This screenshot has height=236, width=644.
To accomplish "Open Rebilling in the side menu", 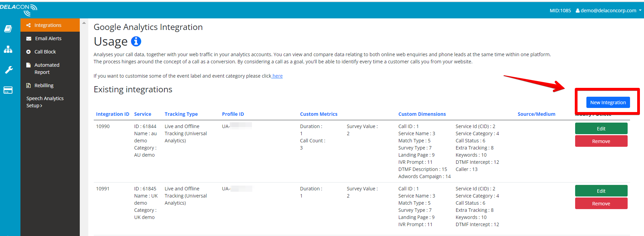I will click(x=50, y=85).
